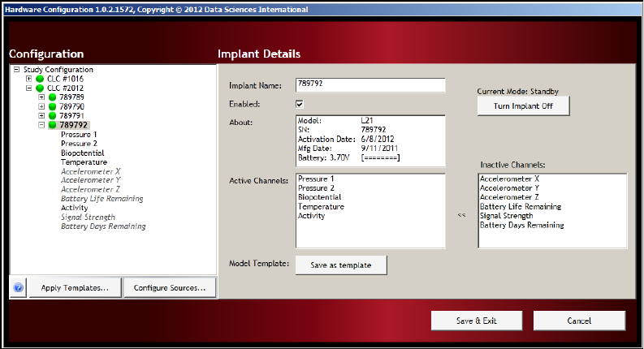Select implant 789789 label

72,97
